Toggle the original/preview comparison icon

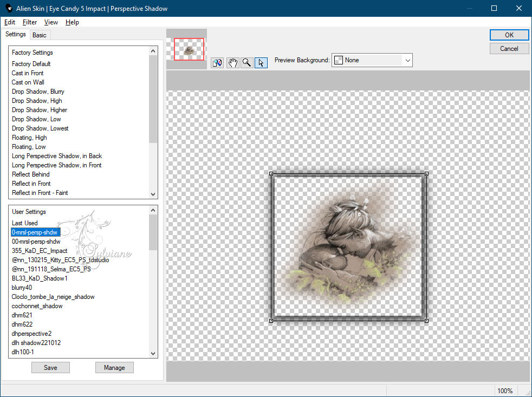pyautogui.click(x=217, y=63)
